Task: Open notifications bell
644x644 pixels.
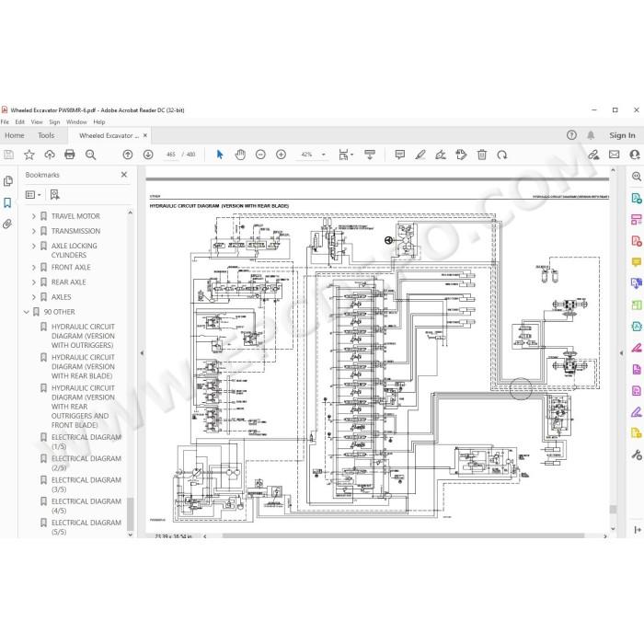Action: (591, 135)
